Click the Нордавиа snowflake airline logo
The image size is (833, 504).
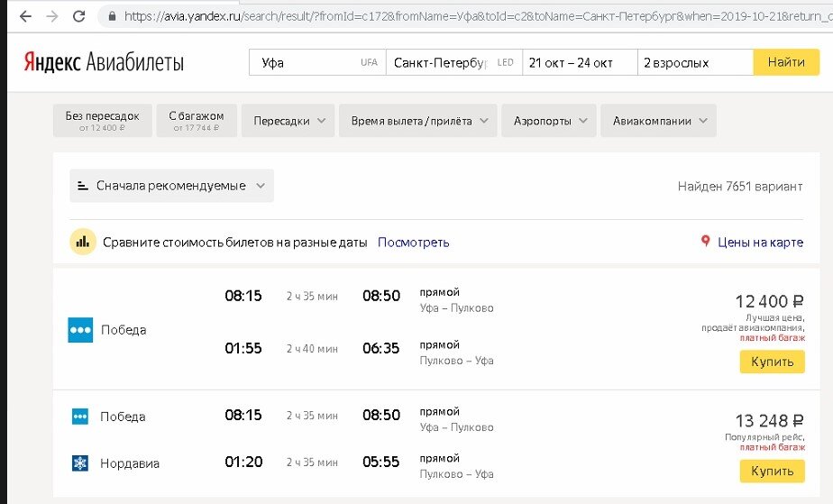[x=80, y=463]
